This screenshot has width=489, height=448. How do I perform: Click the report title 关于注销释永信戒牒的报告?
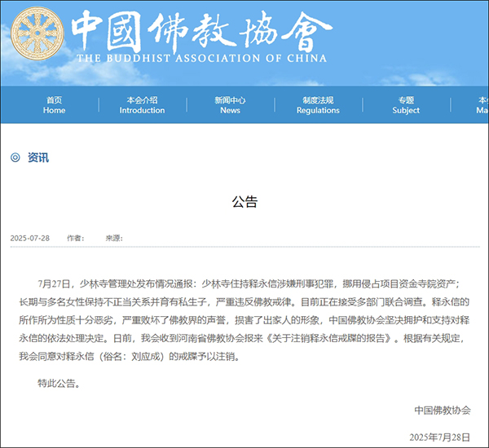(x=328, y=338)
